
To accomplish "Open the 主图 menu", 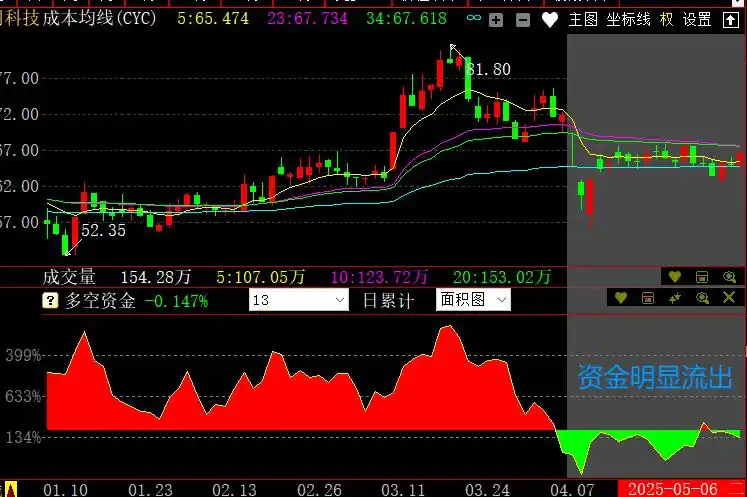I will 583,19.
